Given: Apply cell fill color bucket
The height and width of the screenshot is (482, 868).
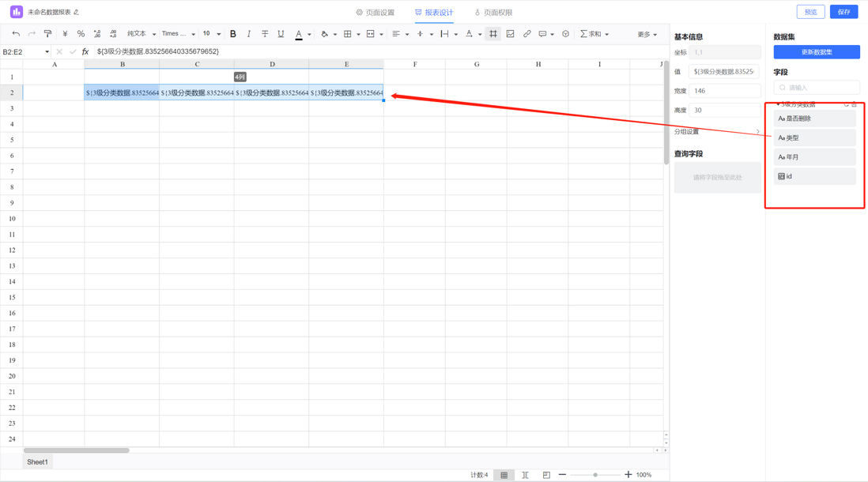Looking at the screenshot, I should point(324,34).
